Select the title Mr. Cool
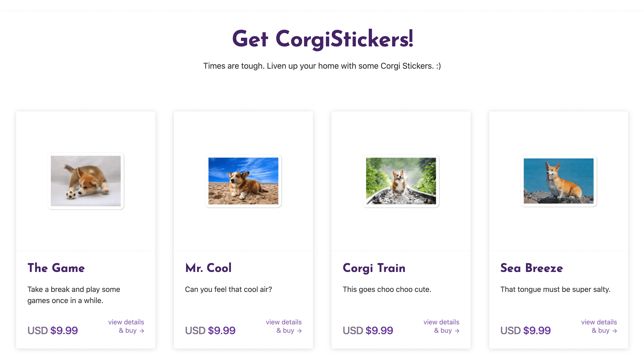The height and width of the screenshot is (362, 644). [x=208, y=268]
